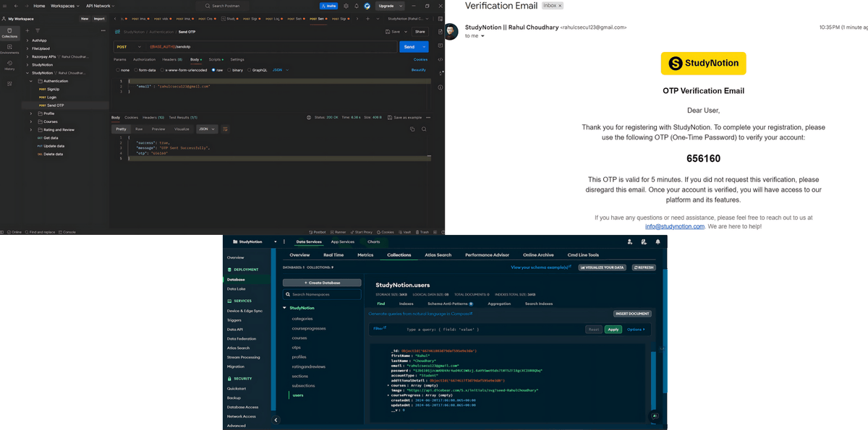Open Postman notifications bell
This screenshot has width=868, height=430.
[x=357, y=6]
